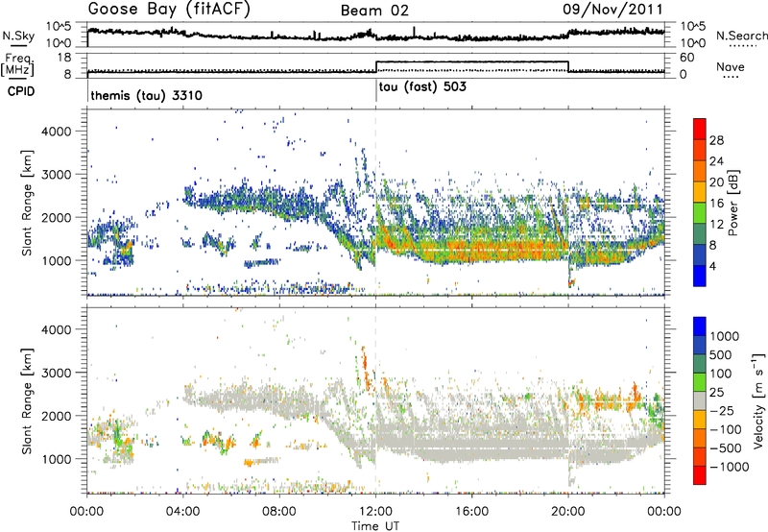Screen dimensions: 768x532
Task: Click the '20:00' time tick label
Action: [x=567, y=512]
